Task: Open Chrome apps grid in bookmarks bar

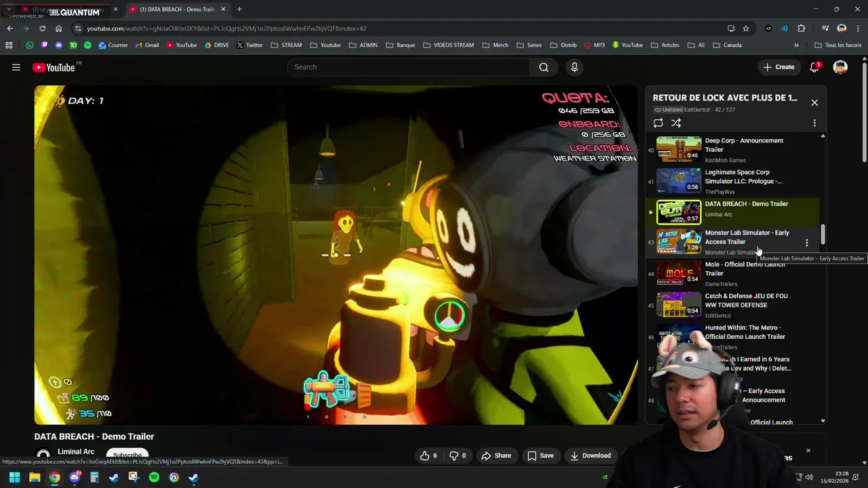Action: point(9,45)
